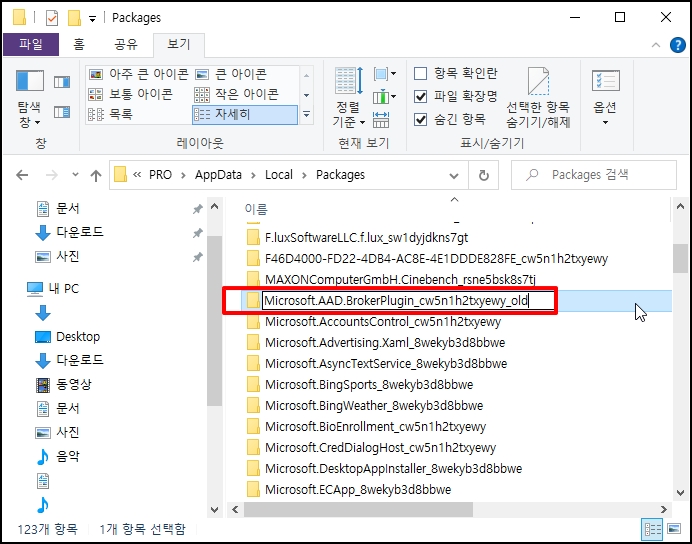Click New folder icon in title bar
Viewport: 692px width, 544px height.
74,18
